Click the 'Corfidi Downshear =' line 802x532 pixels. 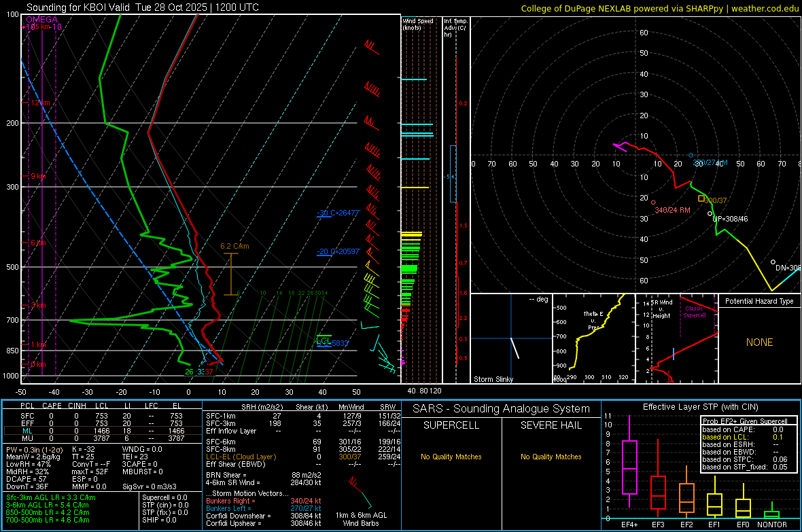(x=264, y=516)
